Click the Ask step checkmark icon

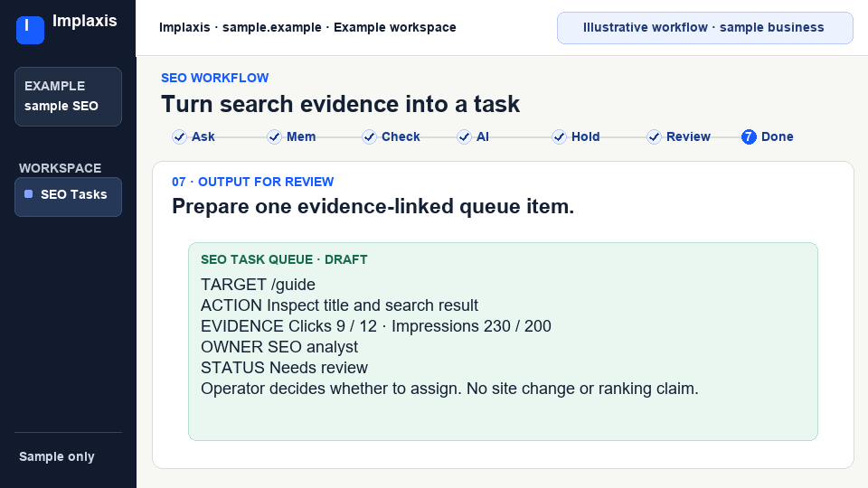pos(179,137)
